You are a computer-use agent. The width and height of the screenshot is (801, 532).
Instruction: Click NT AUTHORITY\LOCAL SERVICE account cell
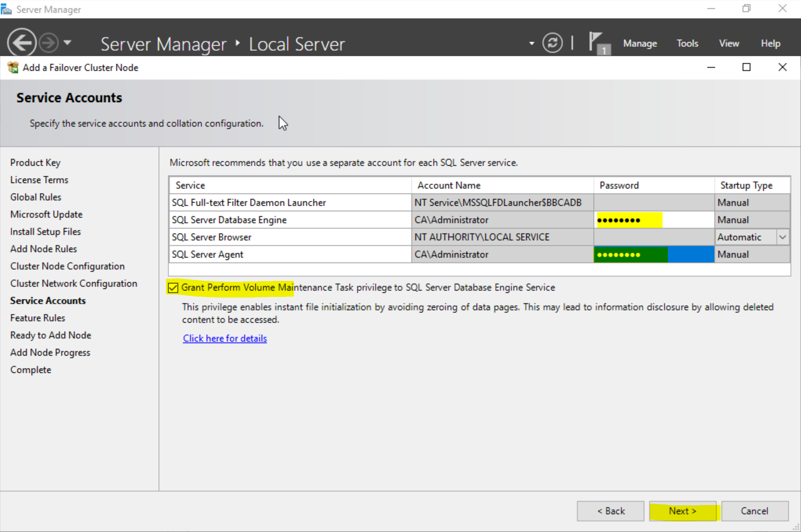tap(503, 237)
